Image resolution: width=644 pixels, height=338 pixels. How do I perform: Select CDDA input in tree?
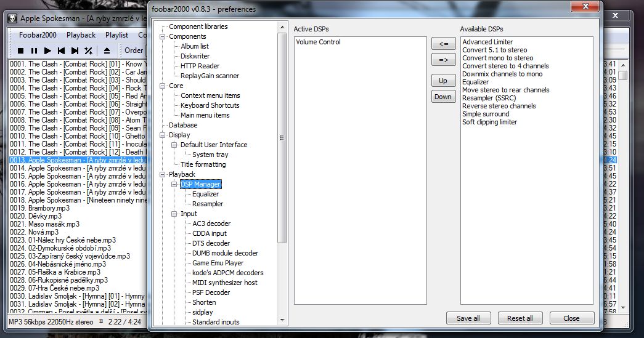210,233
